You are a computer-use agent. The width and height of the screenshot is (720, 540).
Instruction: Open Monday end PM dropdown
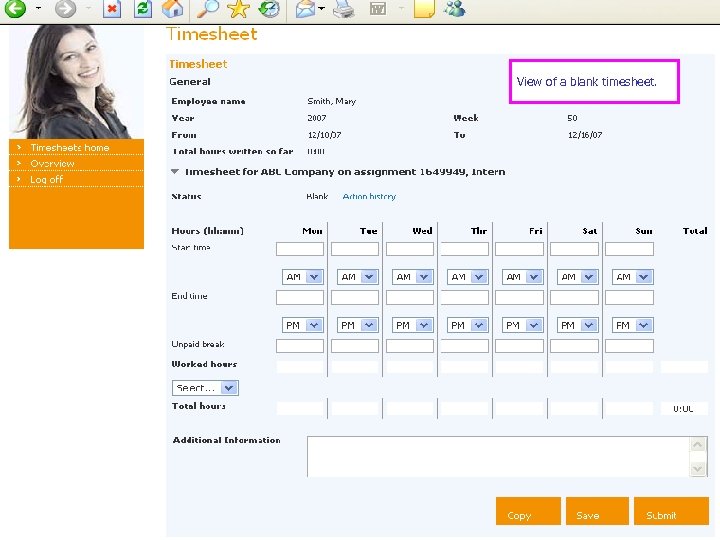tap(303, 325)
